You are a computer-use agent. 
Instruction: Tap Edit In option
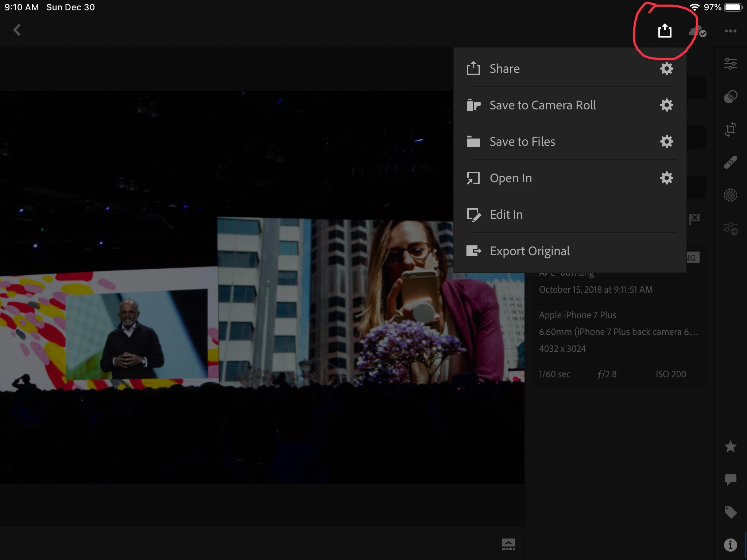click(x=506, y=214)
